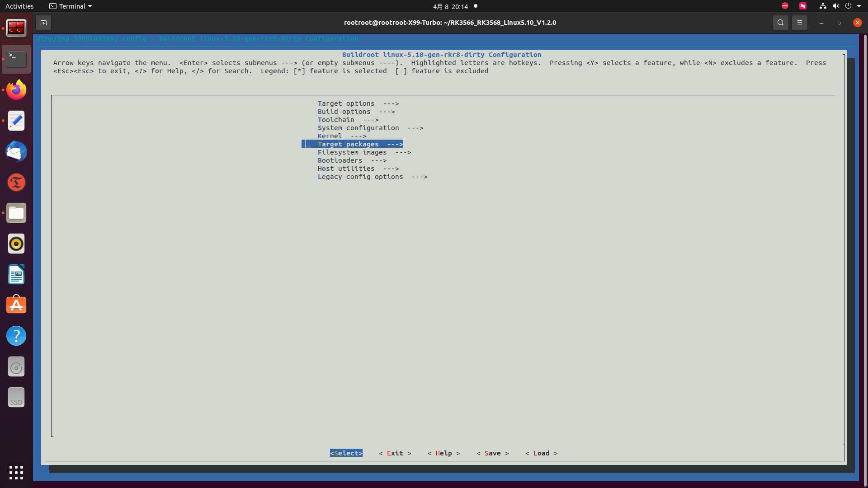Open Rhythmbox music player in the dock
The width and height of the screenshot is (868, 488).
point(16,244)
